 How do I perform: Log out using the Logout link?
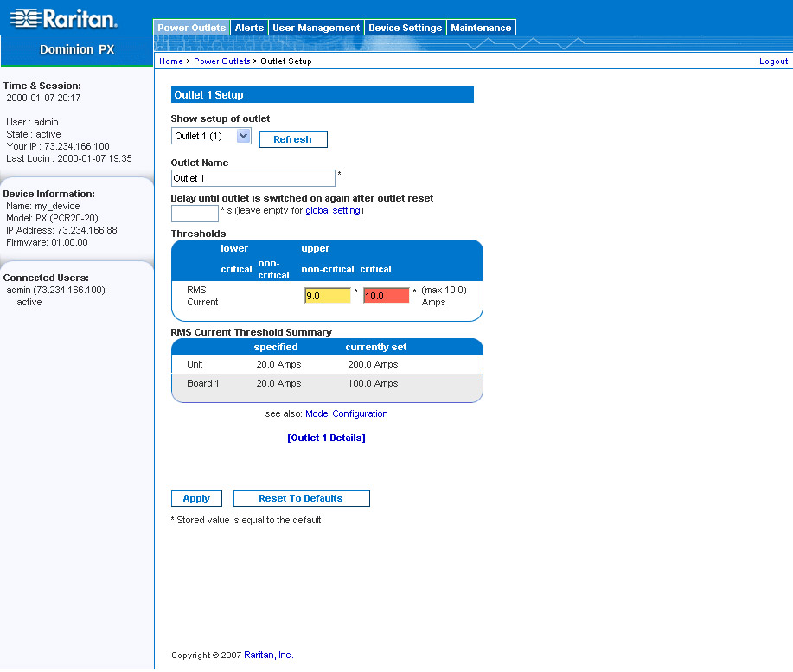click(x=773, y=61)
